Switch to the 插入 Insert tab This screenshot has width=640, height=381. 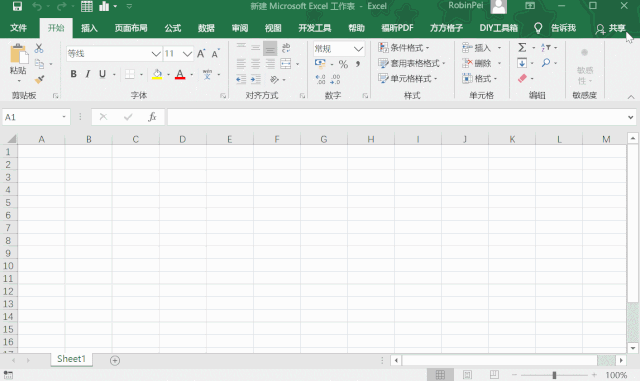(89, 28)
